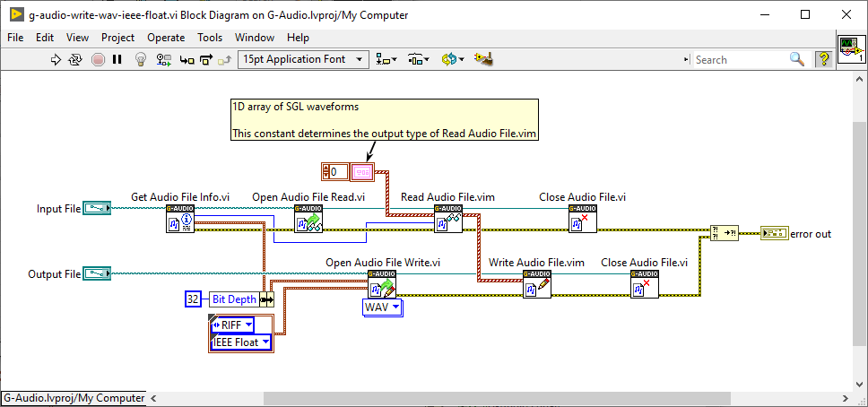Viewport: 868px width, 407px height.
Task: Toggle Highlight Execution light bulb
Action: pos(141,59)
